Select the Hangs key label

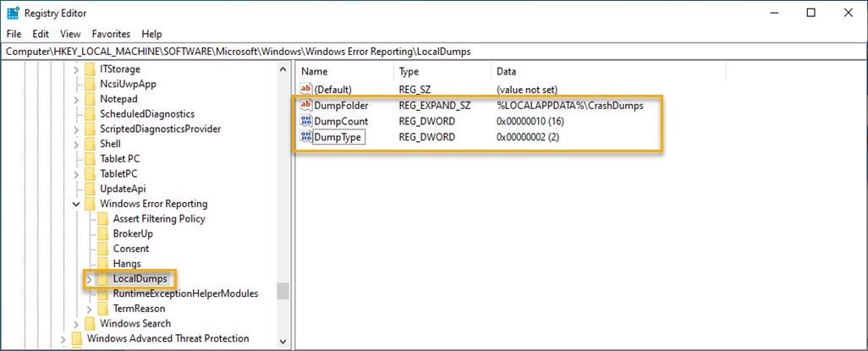point(127,264)
